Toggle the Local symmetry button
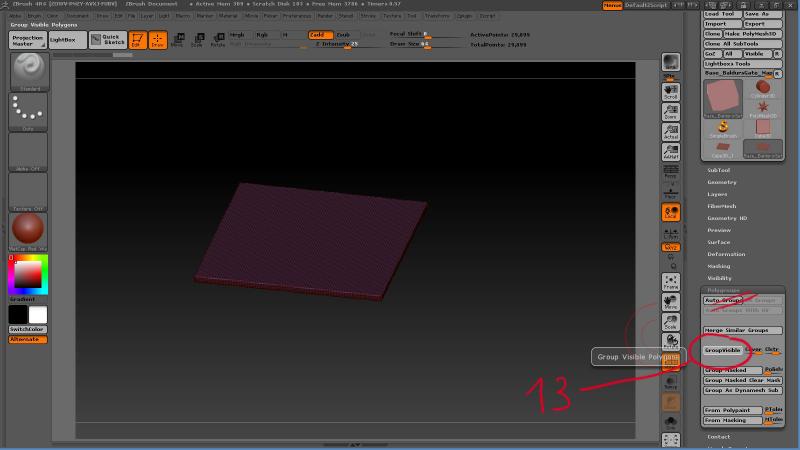The image size is (800, 450). pos(670,212)
